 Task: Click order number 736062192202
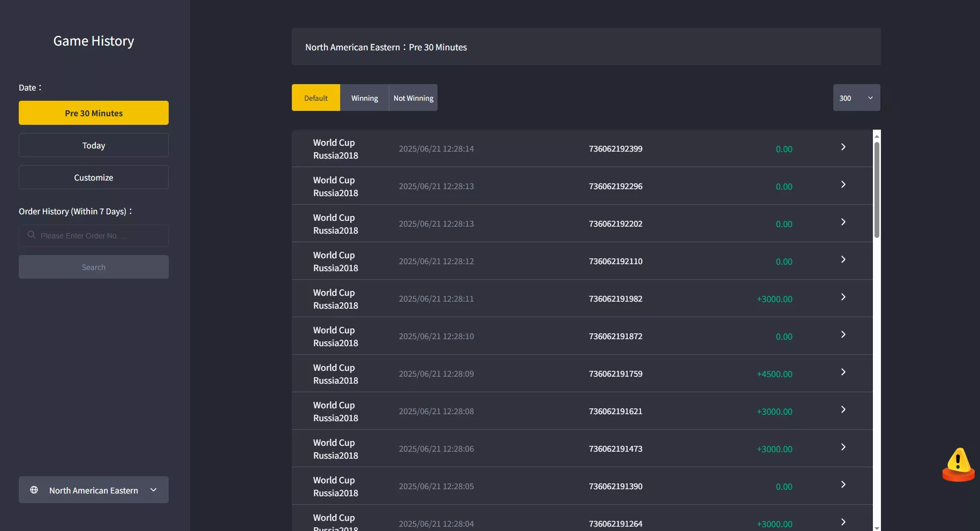(616, 223)
